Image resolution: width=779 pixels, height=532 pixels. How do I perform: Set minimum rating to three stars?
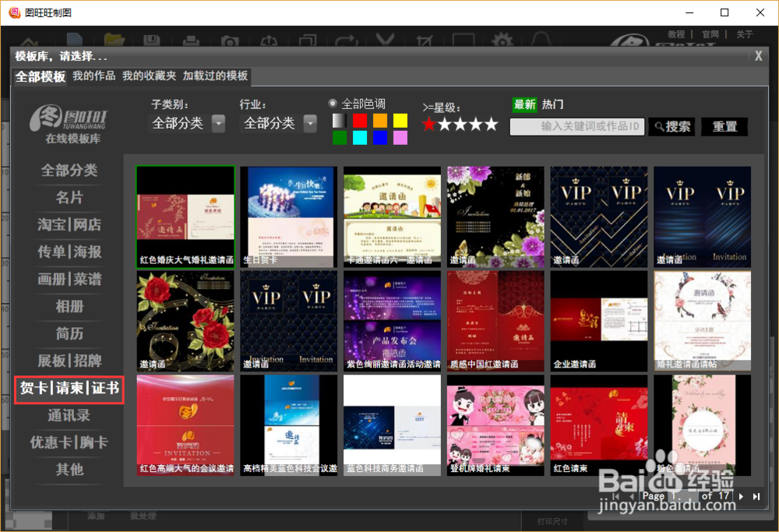point(460,124)
